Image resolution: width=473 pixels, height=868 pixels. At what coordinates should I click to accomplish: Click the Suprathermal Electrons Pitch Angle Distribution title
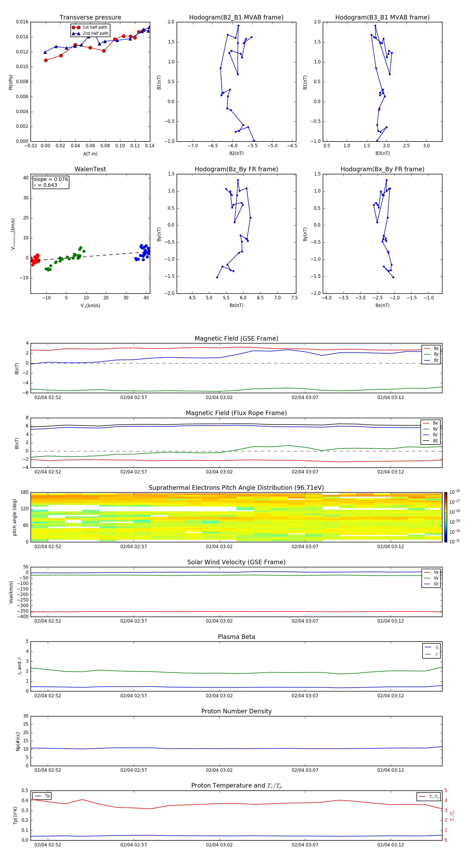(236, 488)
